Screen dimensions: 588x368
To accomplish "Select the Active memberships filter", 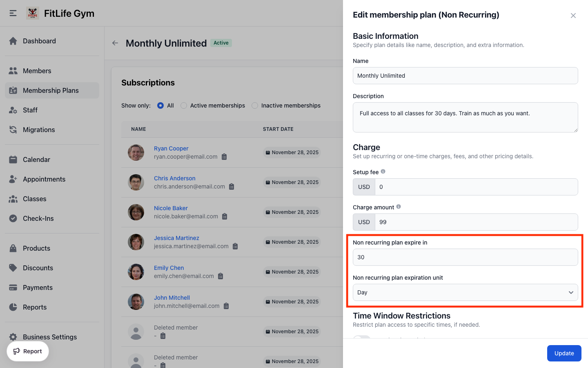I will pos(184,105).
